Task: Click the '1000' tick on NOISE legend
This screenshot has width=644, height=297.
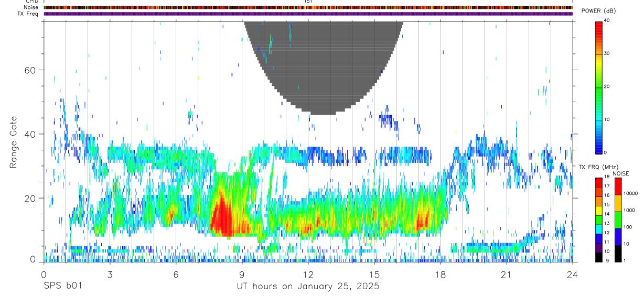Action: [630, 210]
